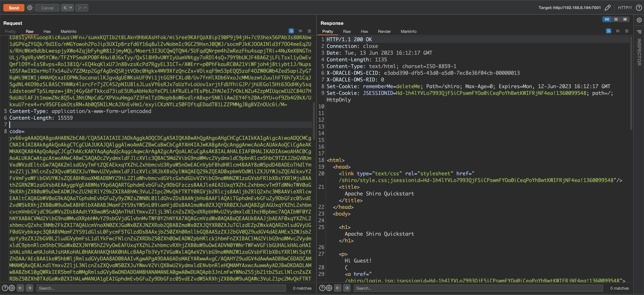Viewport: 644px width, 295px height.
Task: Open request panel hamburger menu
Action: pos(309,31)
